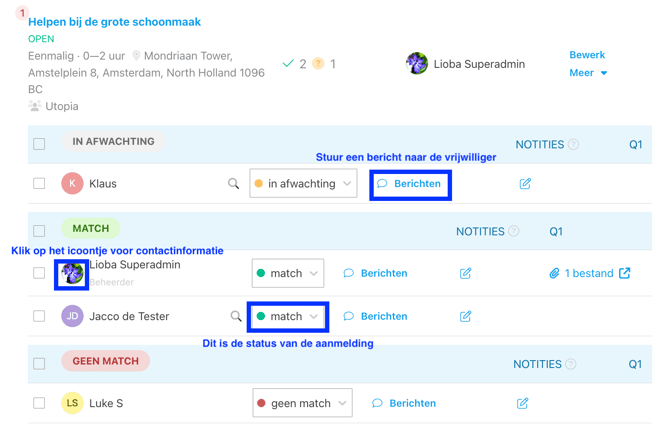Click magnifier icon next to Jacco de Tester
Image resolution: width=670 pixels, height=428 pixels.
coord(236,317)
